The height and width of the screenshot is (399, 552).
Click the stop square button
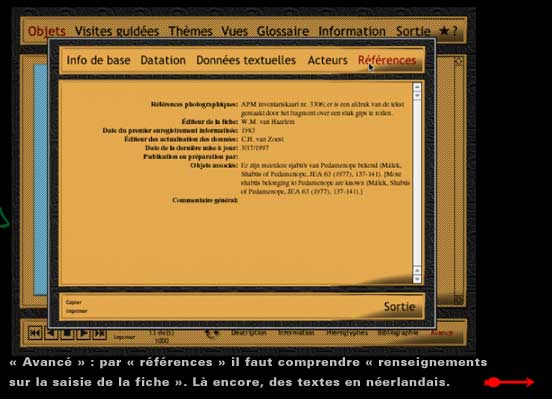(67, 333)
